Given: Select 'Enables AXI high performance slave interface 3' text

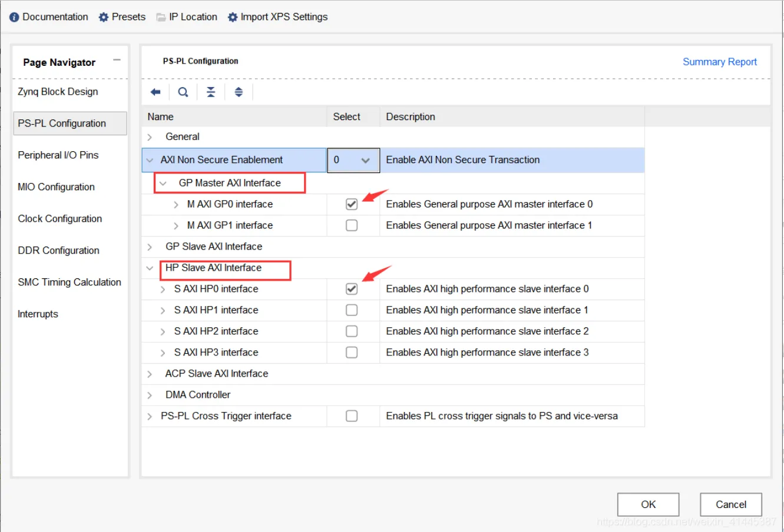Looking at the screenshot, I should click(x=487, y=353).
